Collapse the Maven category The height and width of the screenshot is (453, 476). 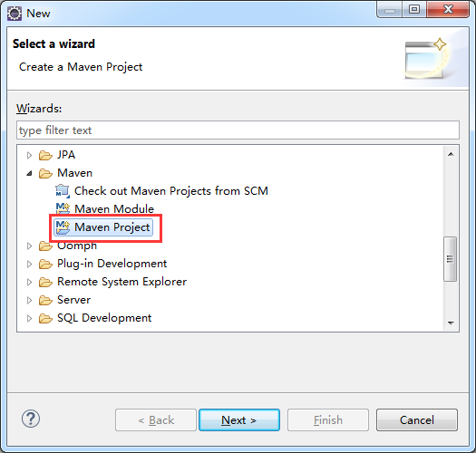point(29,174)
